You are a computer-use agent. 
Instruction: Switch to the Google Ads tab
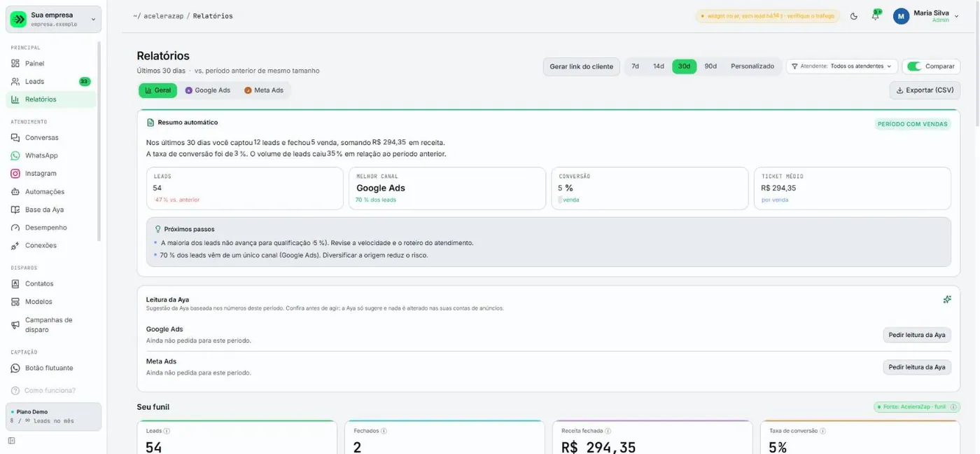(207, 90)
